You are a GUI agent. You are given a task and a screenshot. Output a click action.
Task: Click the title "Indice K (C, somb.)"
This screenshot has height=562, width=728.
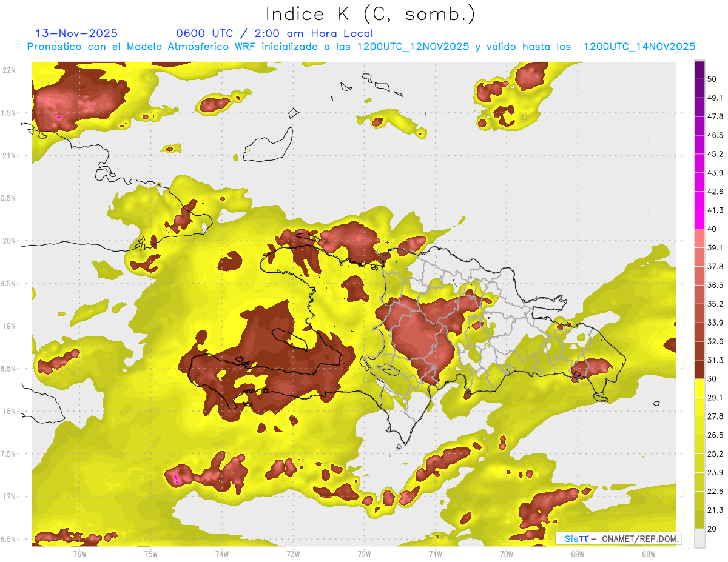coord(371,14)
